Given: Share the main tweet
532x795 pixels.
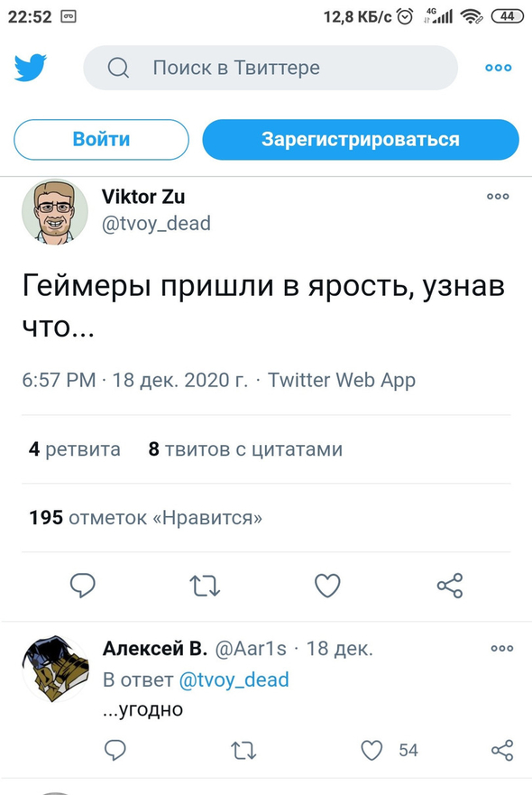Looking at the screenshot, I should point(450,586).
